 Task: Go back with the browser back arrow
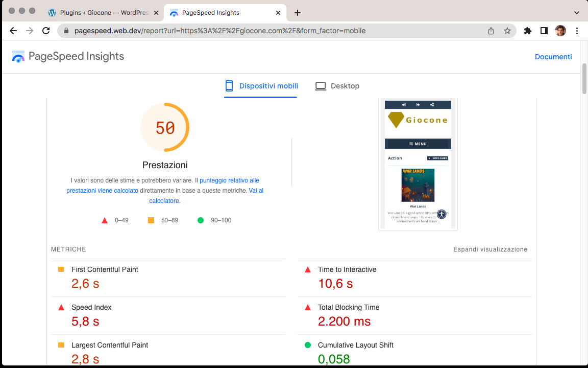tap(13, 31)
